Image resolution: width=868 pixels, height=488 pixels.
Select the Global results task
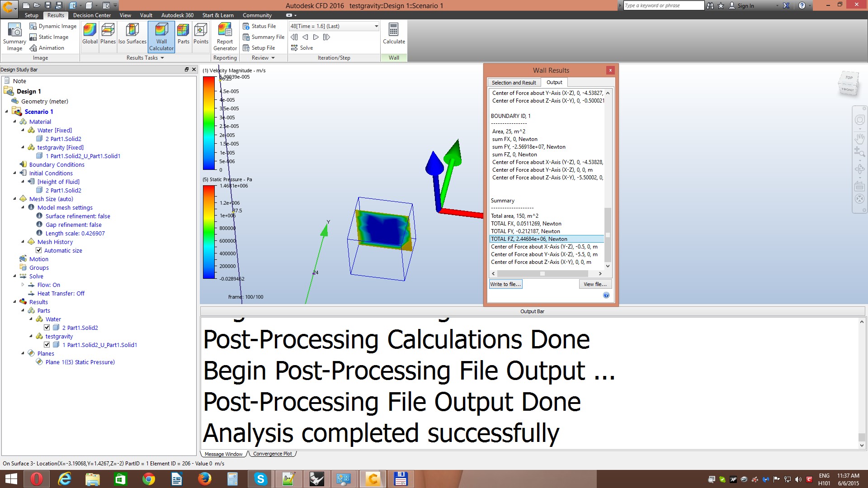(x=90, y=34)
